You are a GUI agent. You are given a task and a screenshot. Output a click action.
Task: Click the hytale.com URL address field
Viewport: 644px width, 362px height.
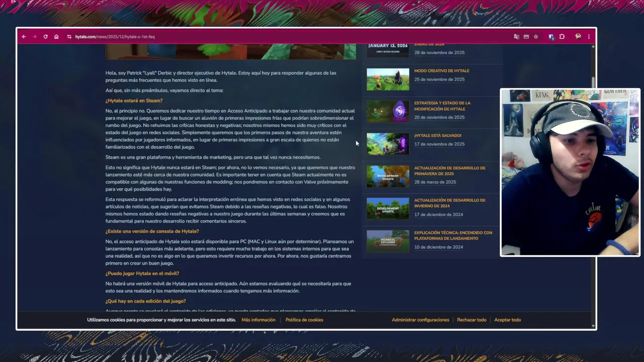click(x=115, y=37)
